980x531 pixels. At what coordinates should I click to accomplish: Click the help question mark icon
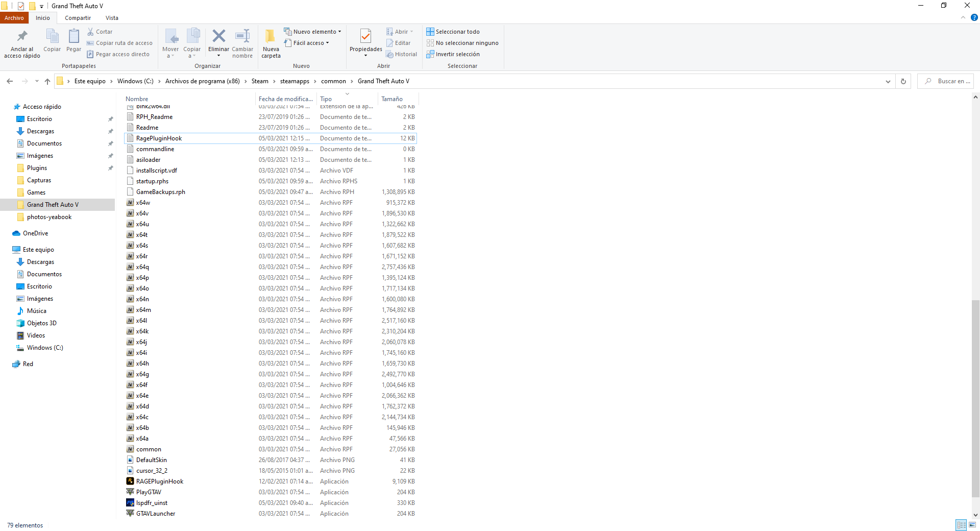click(x=974, y=17)
